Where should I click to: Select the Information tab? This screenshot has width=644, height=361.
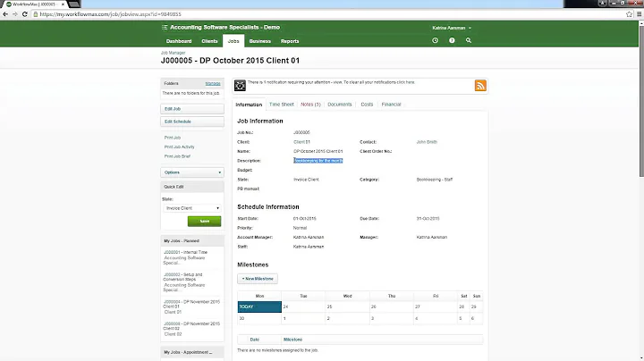click(x=249, y=105)
